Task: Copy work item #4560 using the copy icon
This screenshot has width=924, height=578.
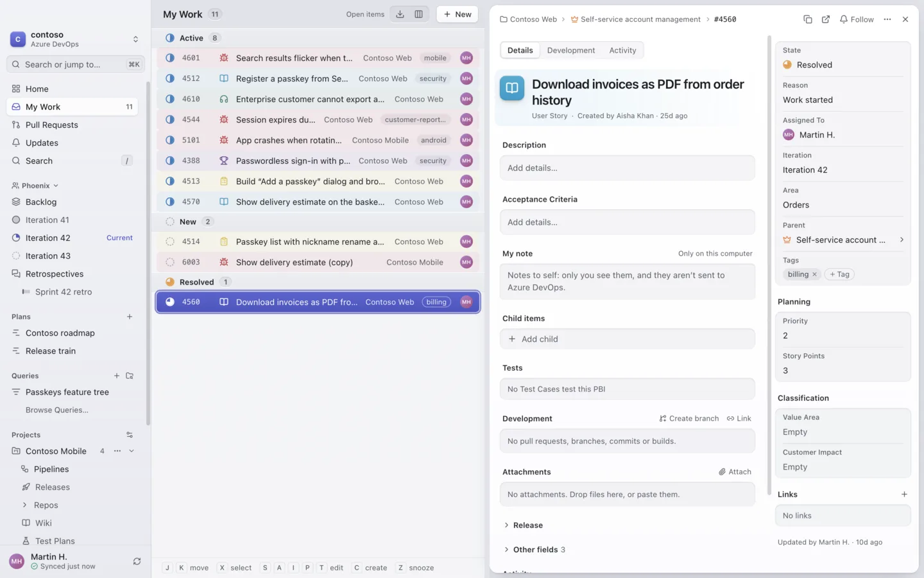Action: (808, 19)
